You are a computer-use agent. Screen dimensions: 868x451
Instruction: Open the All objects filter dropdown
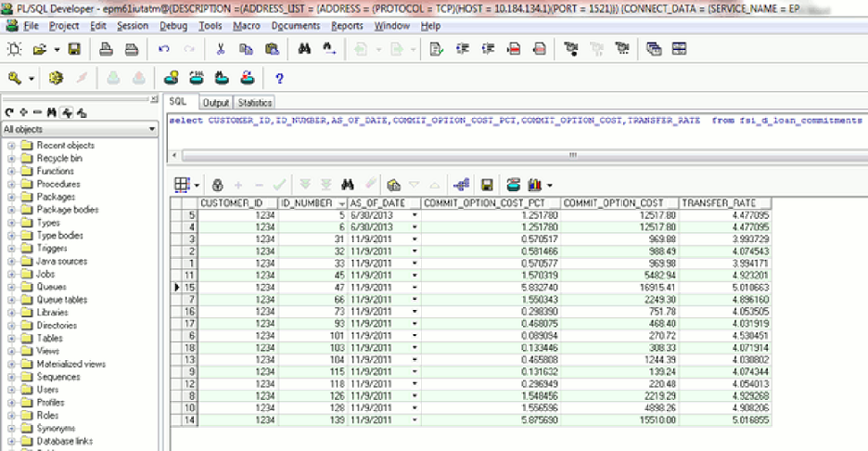coord(152,129)
